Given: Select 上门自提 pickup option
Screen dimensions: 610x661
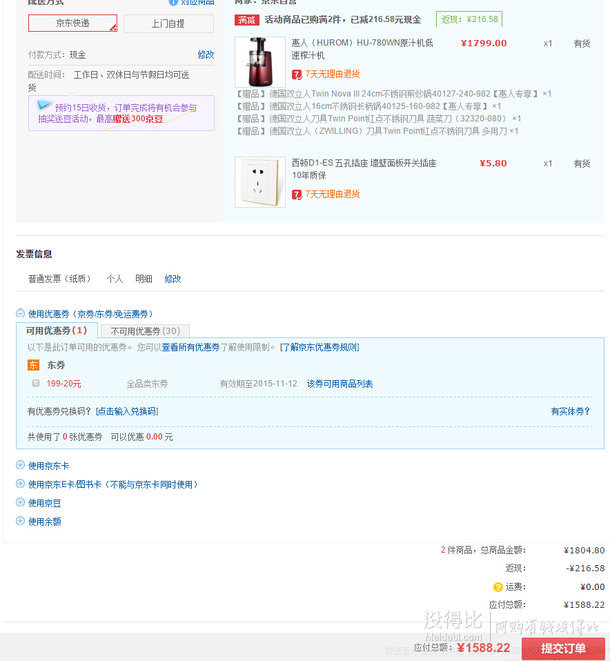Looking at the screenshot, I should pyautogui.click(x=168, y=24).
